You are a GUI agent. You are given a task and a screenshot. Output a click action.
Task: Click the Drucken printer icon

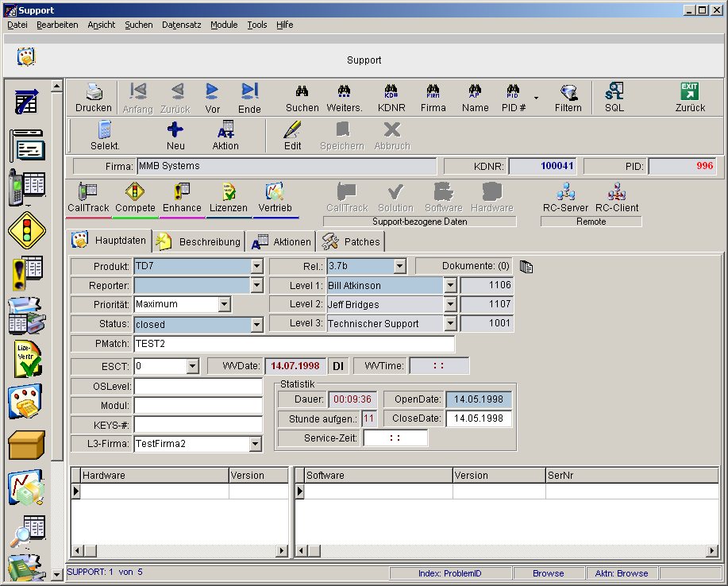click(x=94, y=98)
